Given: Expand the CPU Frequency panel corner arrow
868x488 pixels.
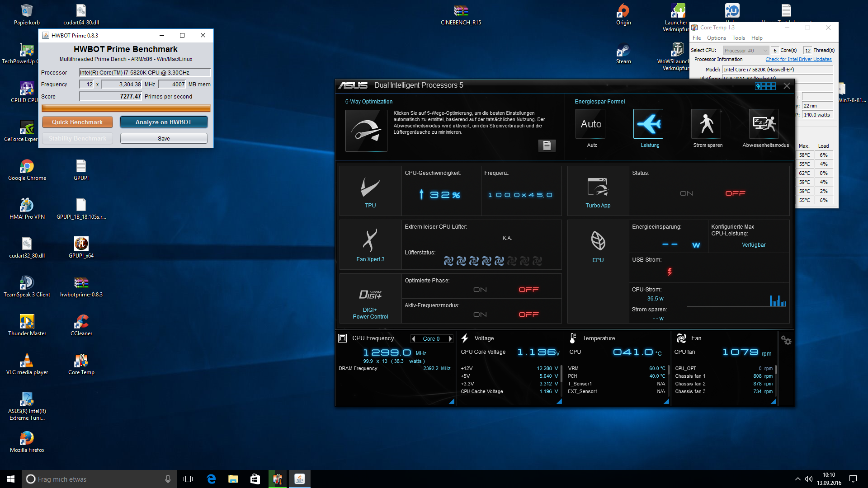Looking at the screenshot, I should pyautogui.click(x=451, y=401).
